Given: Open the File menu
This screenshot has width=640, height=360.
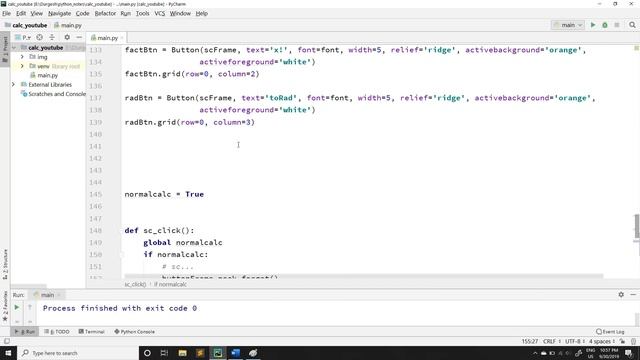Looking at the screenshot, I should (7, 13).
